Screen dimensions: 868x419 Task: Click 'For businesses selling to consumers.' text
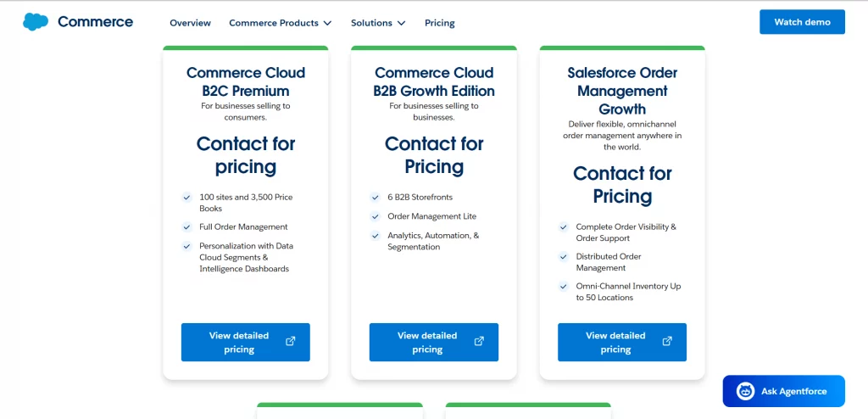click(245, 111)
